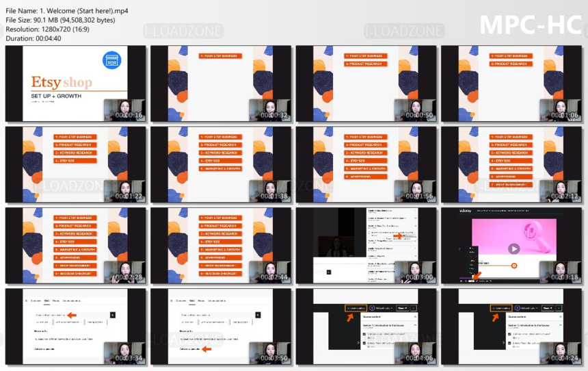
Task: Pick the thumbnail stamped 00:01:56
Action: click(x=366, y=164)
